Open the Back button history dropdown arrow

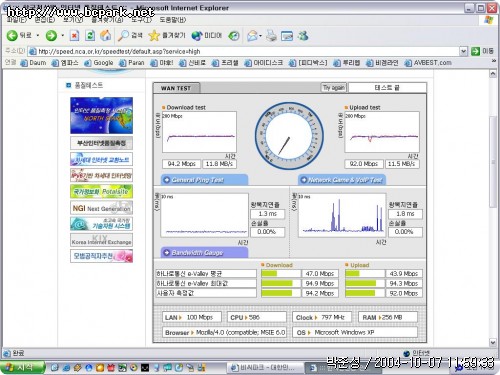(38, 35)
